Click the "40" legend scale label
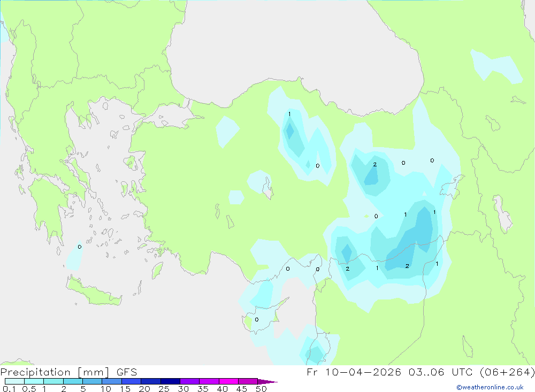Screen dimensions: 535x392 point(223,389)
